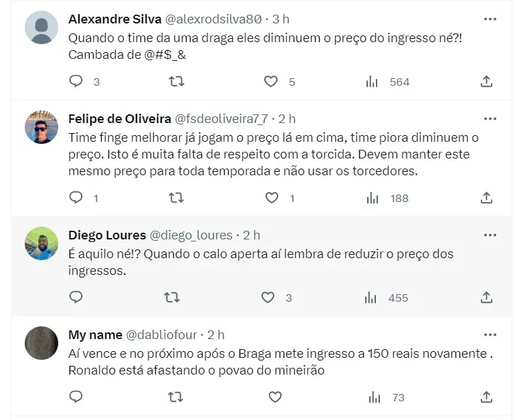
Task: Retweet Alexandre Silva's post
Action: [176, 82]
